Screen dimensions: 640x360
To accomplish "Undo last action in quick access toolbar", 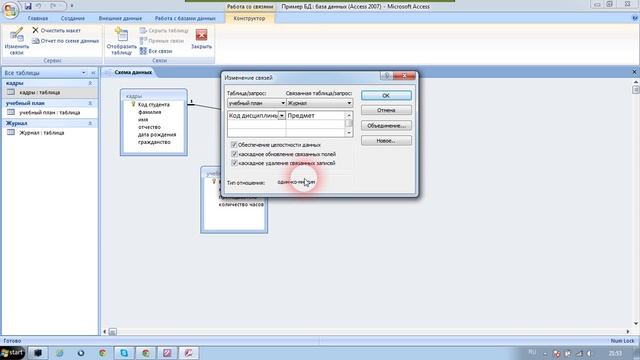I will pos(39,6).
